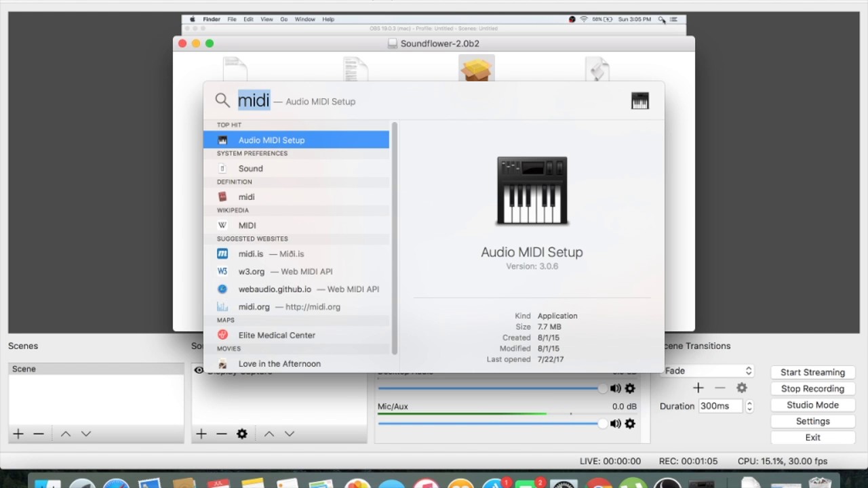Select the Audio MIDI Setup top hit

[x=296, y=140]
